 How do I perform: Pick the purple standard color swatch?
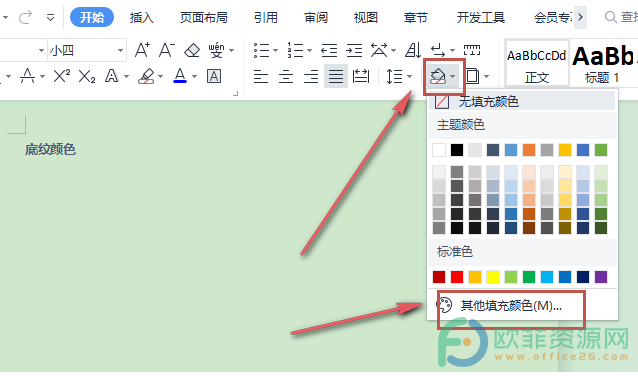point(601,277)
